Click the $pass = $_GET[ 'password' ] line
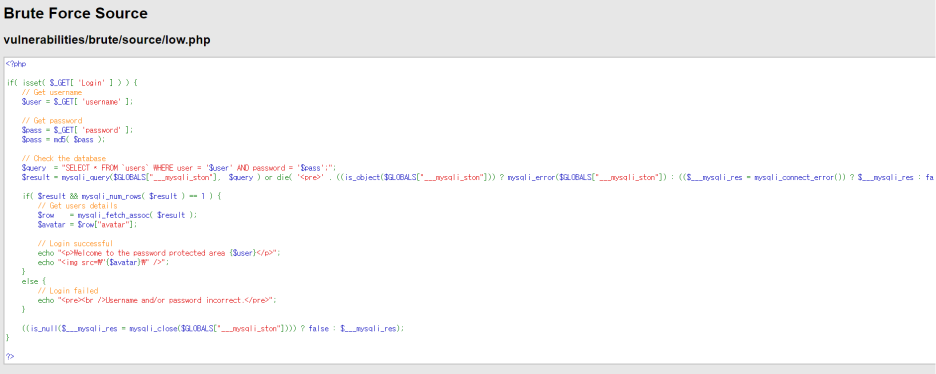The width and height of the screenshot is (936, 374). pyautogui.click(x=77, y=130)
